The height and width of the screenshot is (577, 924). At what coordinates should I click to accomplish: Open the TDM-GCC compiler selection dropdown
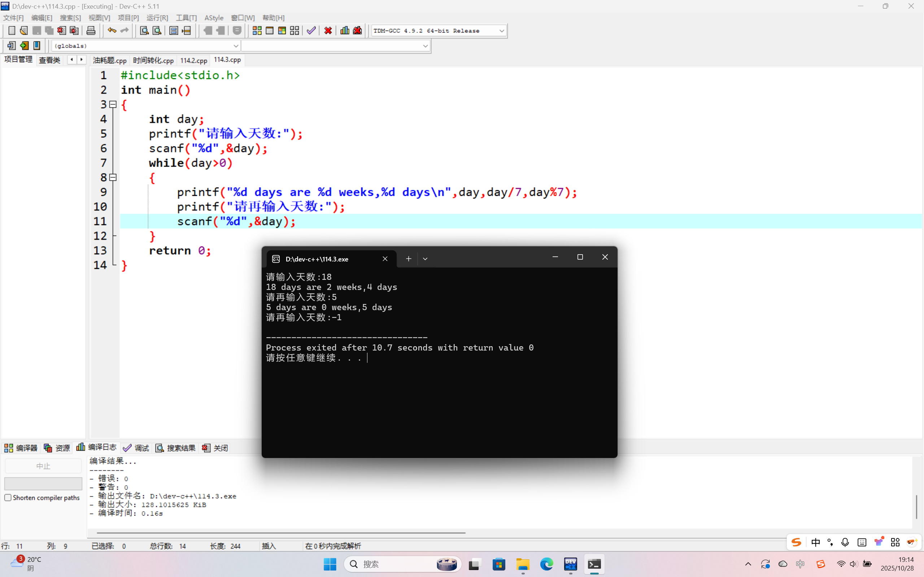tap(501, 31)
